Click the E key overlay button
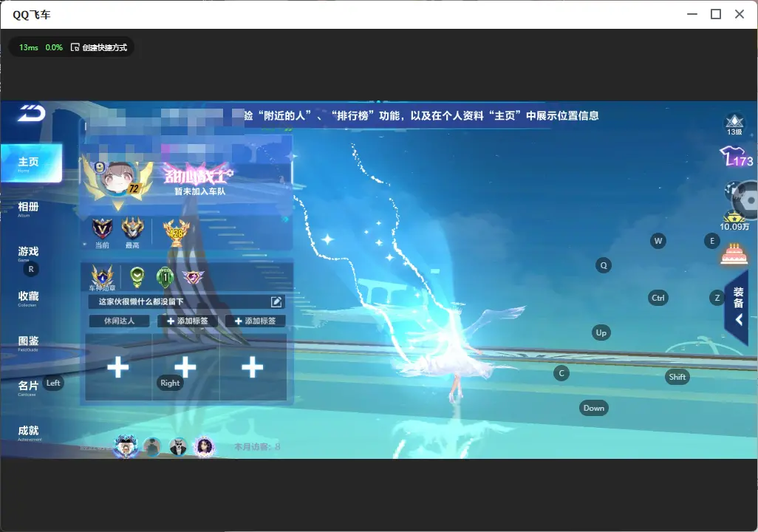The image size is (758, 532). coord(712,241)
